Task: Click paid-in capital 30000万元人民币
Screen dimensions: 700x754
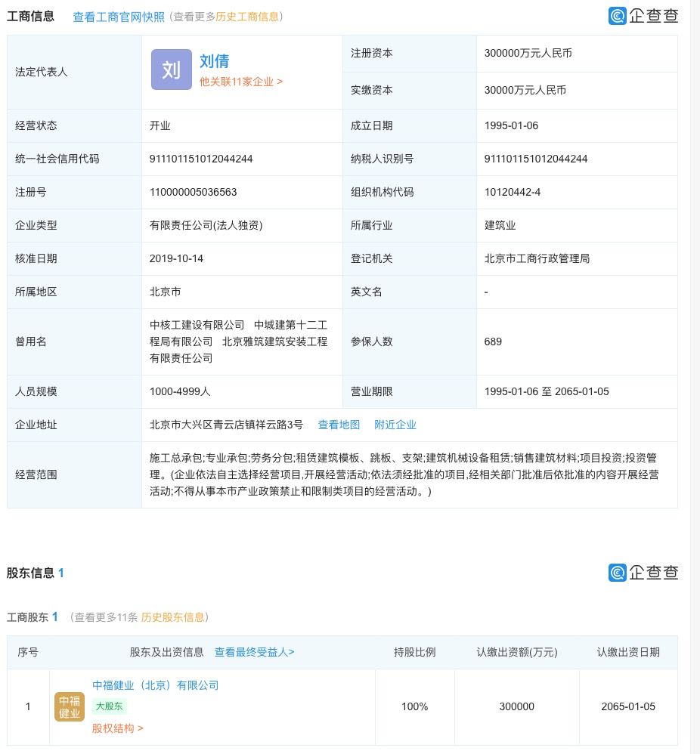Action: coord(525,90)
